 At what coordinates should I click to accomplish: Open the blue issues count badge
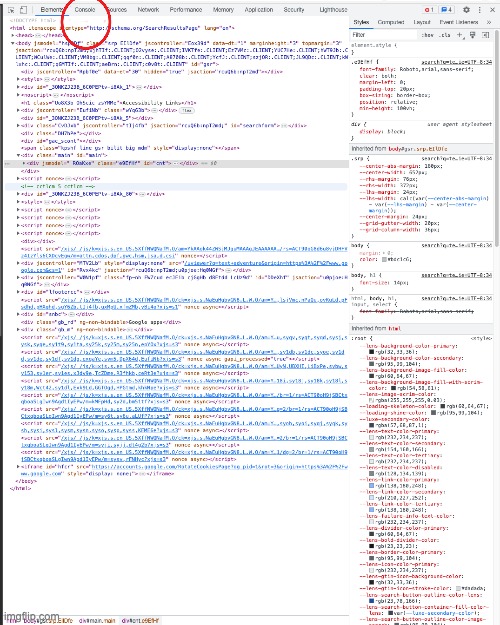(x=447, y=10)
